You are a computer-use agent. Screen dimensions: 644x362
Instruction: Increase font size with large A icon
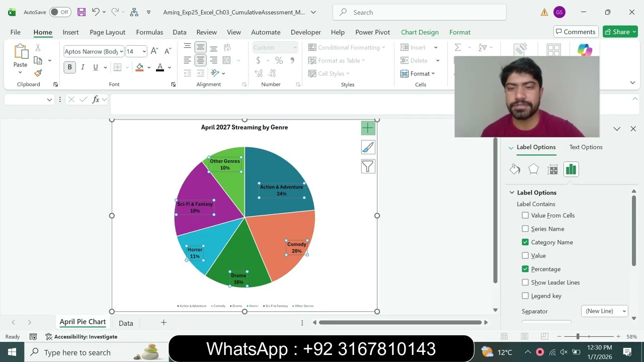tap(155, 51)
